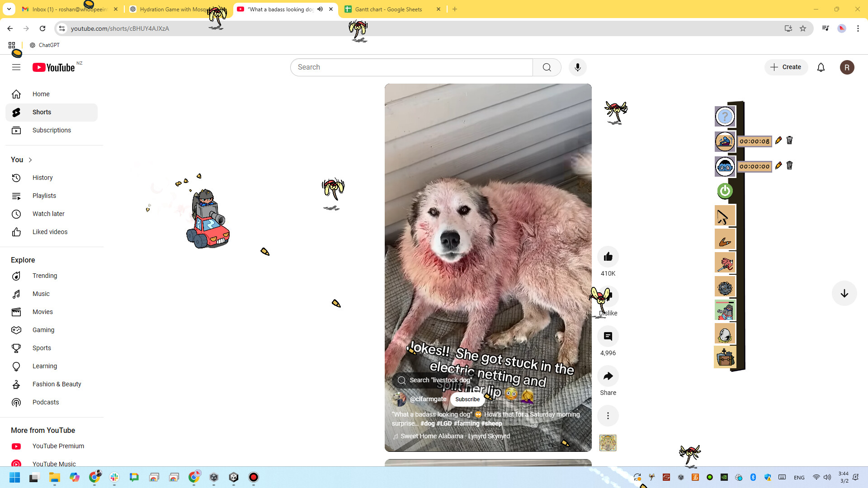Open Shorts from the sidebar menu

pos(42,112)
